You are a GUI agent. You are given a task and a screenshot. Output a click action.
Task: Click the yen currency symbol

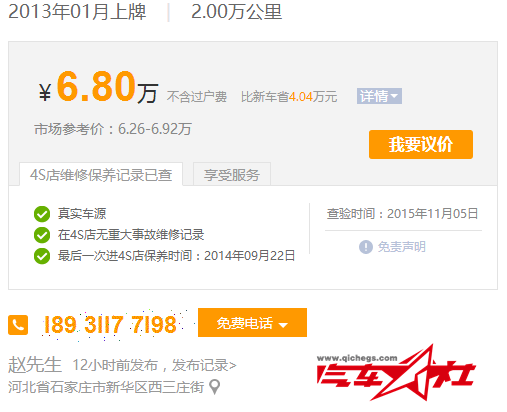pos(45,92)
